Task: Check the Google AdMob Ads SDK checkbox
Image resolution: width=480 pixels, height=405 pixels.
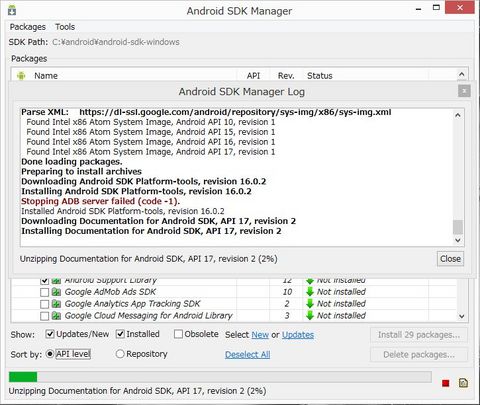Action: (x=44, y=292)
